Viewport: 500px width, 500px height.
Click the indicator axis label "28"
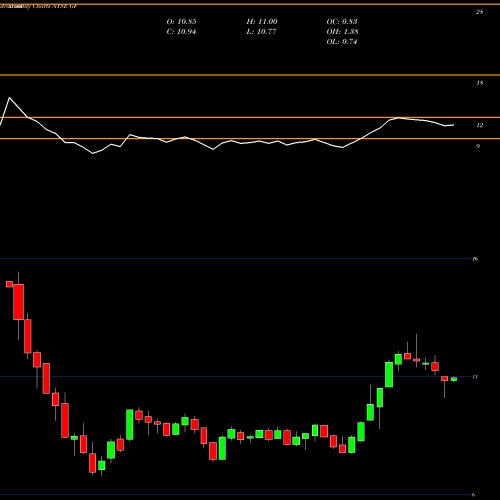(x=479, y=12)
